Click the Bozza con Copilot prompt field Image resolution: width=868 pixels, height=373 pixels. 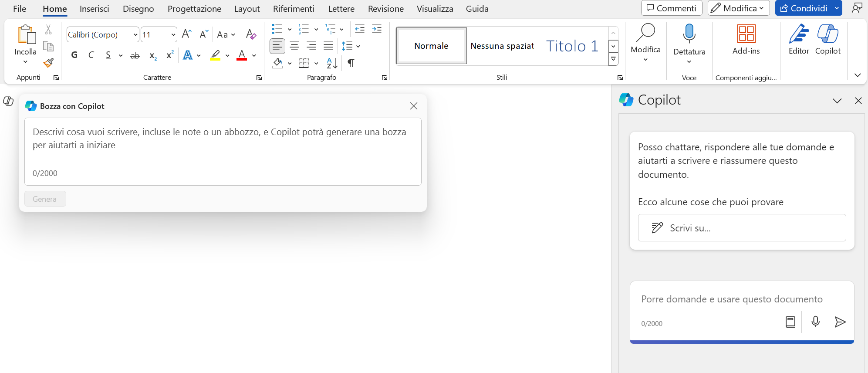tap(223, 152)
